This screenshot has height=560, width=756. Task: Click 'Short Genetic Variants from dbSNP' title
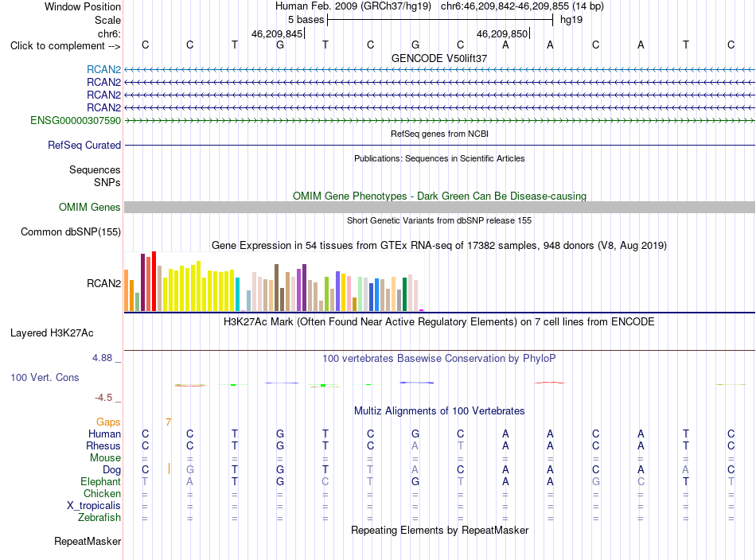click(439, 220)
